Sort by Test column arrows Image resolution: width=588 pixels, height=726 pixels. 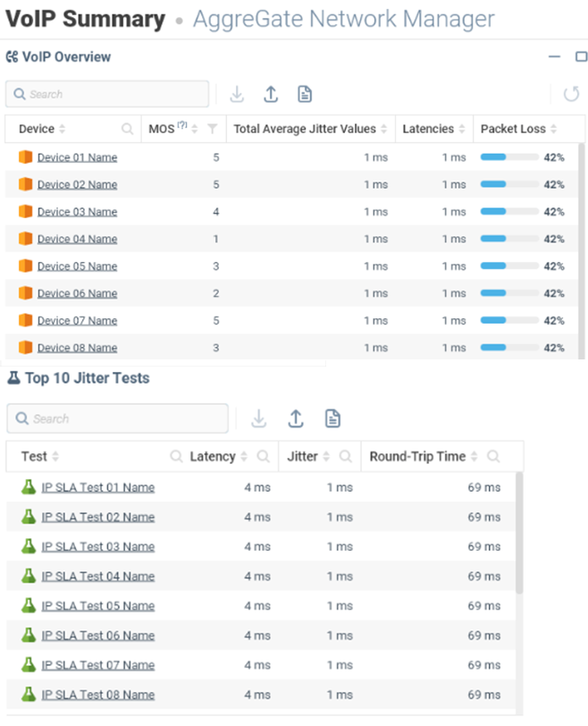(x=55, y=457)
